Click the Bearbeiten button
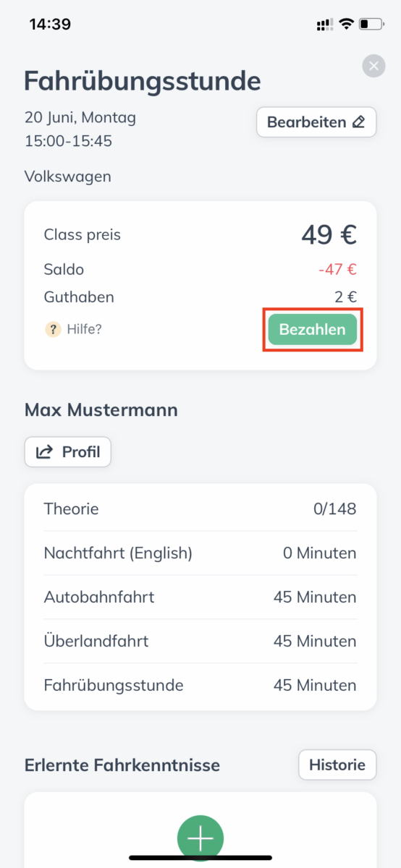The height and width of the screenshot is (868, 401). (x=316, y=122)
